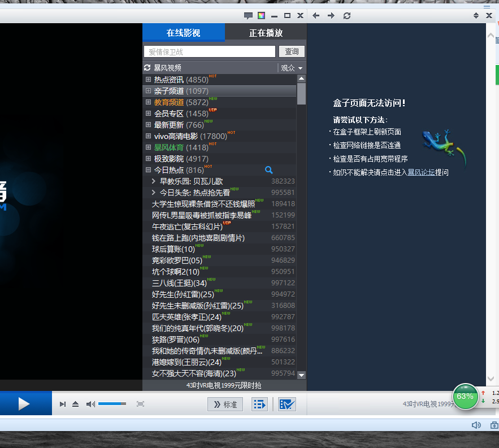Select 大学生惊现裸条借贷不还钱爆照

[x=203, y=204]
